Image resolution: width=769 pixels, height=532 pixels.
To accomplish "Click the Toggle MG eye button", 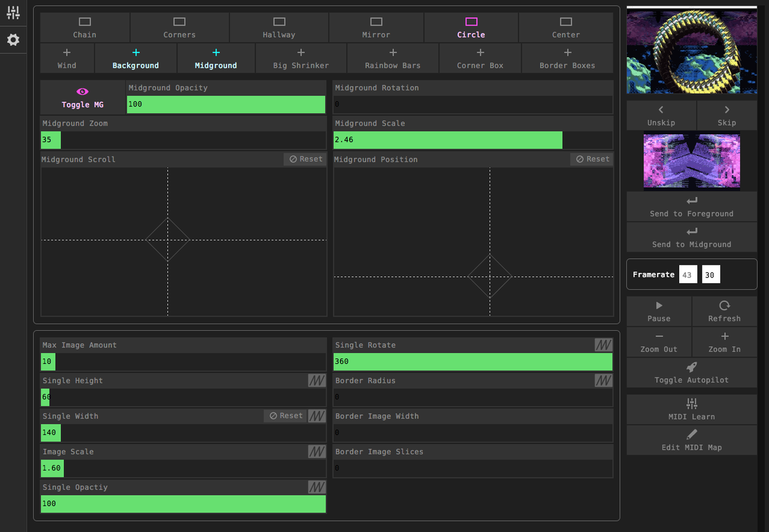I will 83,97.
